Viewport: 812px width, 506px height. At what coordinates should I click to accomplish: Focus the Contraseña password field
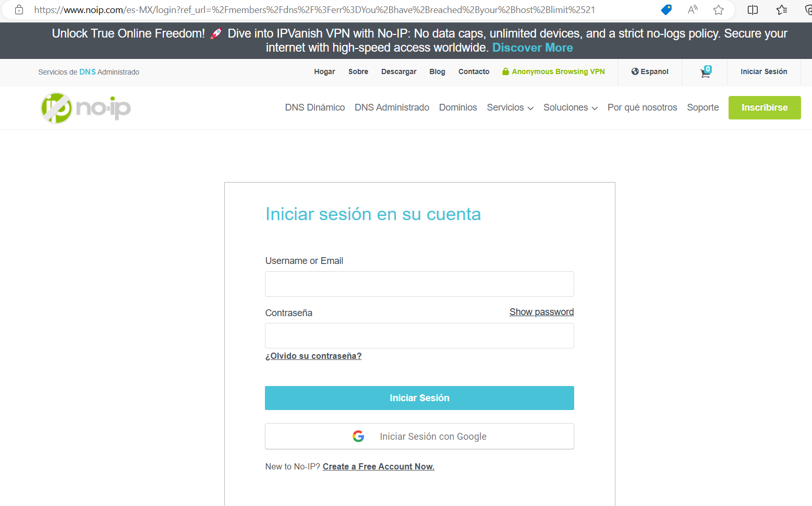click(x=419, y=335)
